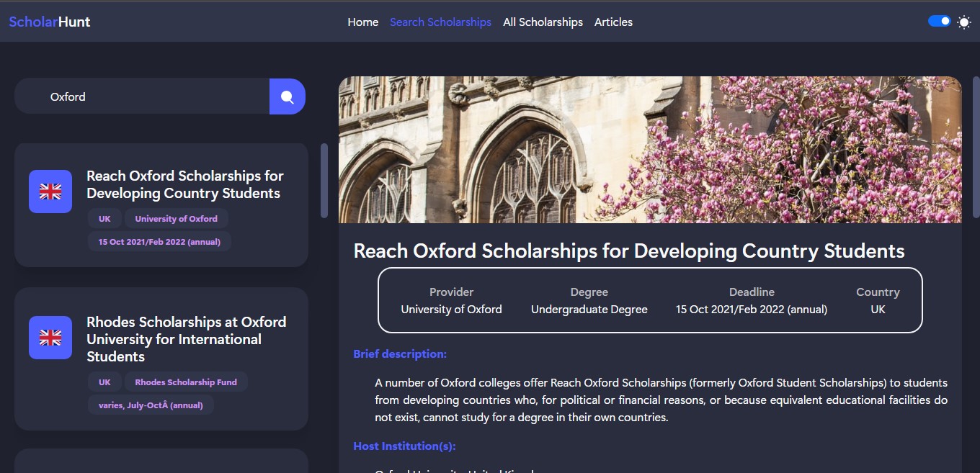Open Reach Oxford Scholarships card title

click(x=185, y=184)
